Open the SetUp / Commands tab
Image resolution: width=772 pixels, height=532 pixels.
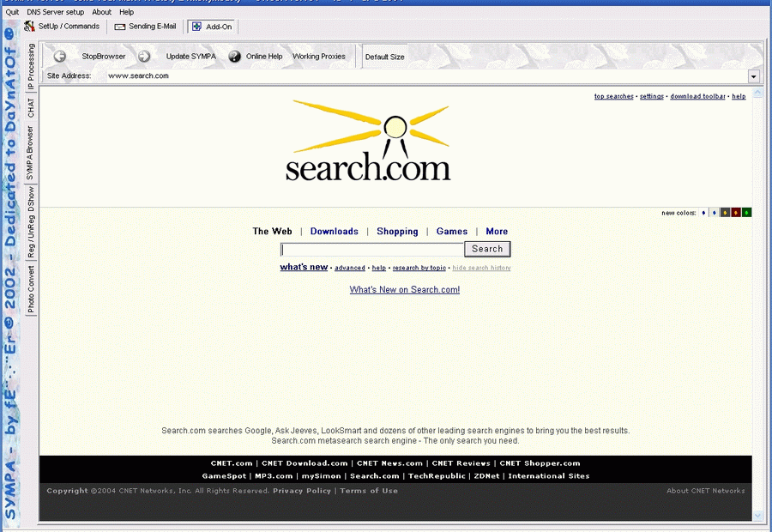(x=62, y=27)
